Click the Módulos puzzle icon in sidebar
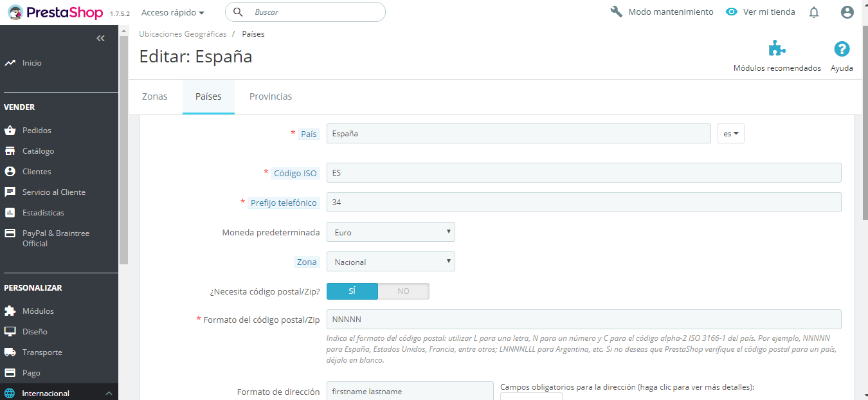 point(10,311)
